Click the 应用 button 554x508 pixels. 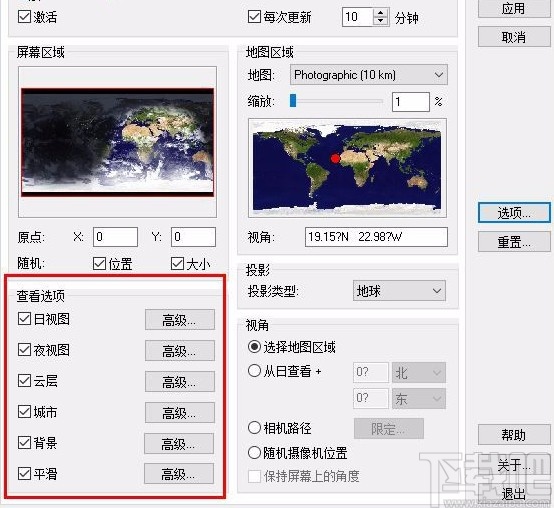[514, 8]
